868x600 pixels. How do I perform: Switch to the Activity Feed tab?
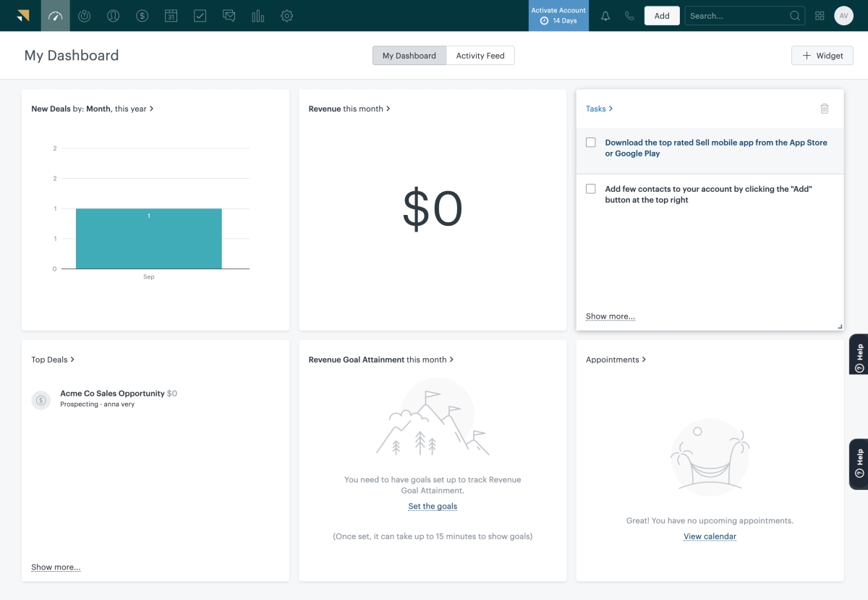[x=480, y=55]
